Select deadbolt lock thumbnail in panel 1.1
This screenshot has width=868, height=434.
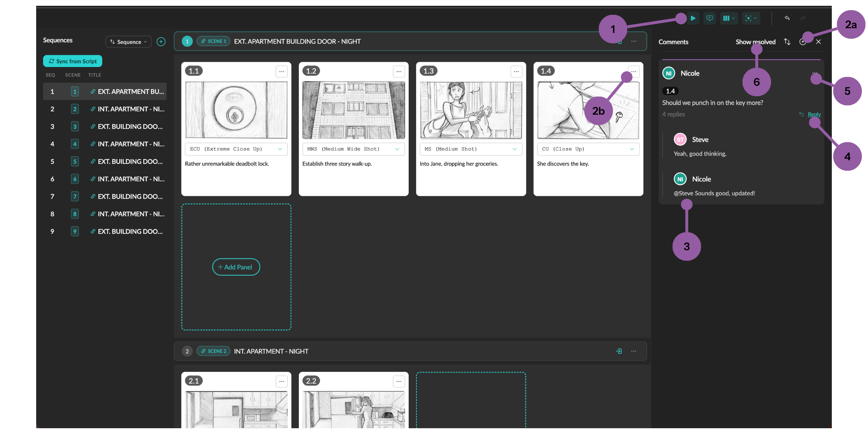click(236, 110)
